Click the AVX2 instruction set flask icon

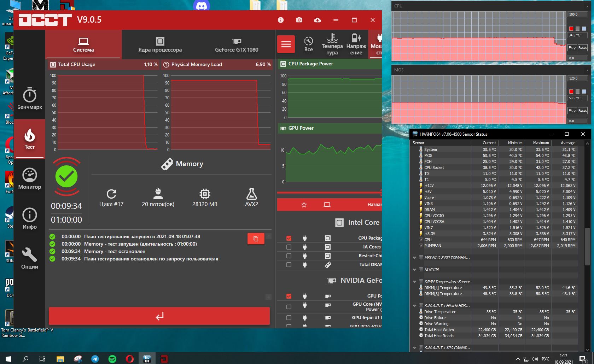click(251, 194)
